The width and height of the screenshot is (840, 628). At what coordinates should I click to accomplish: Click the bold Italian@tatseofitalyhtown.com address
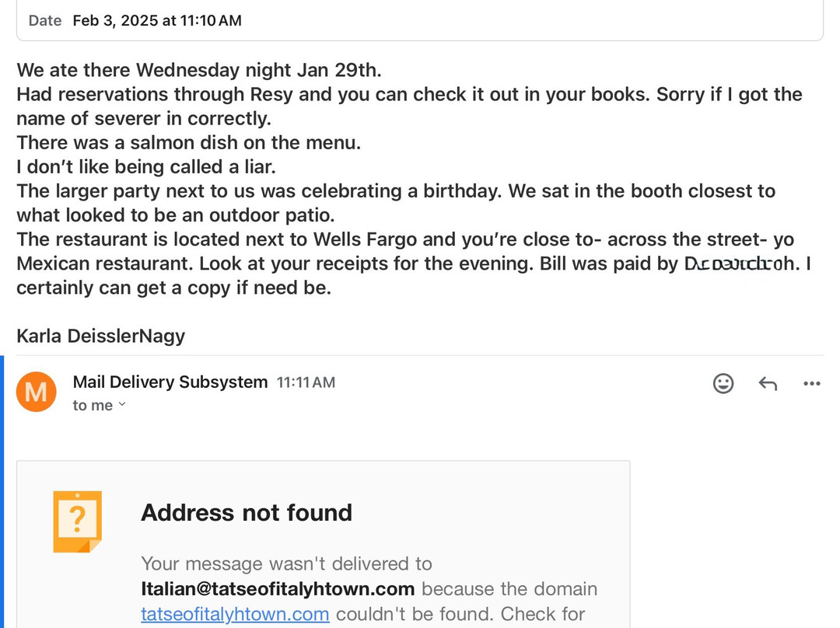tap(278, 588)
